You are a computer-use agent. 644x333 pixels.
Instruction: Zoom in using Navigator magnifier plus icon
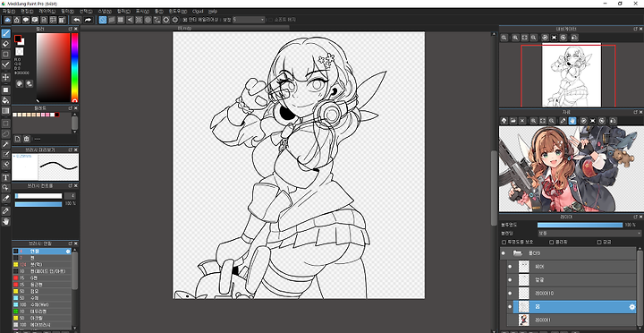pos(515,38)
